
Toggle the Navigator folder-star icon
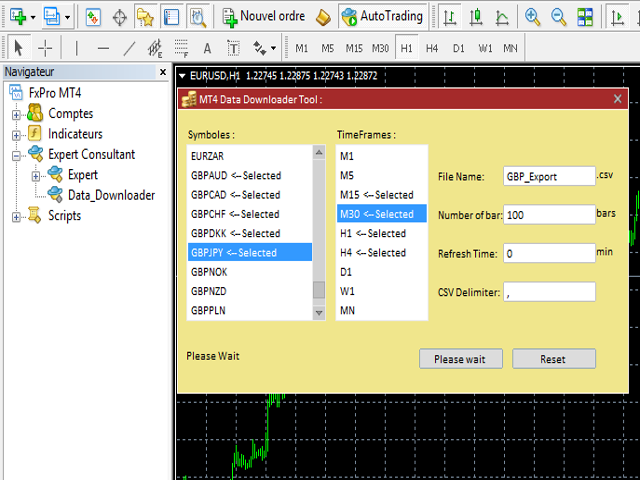click(145, 17)
